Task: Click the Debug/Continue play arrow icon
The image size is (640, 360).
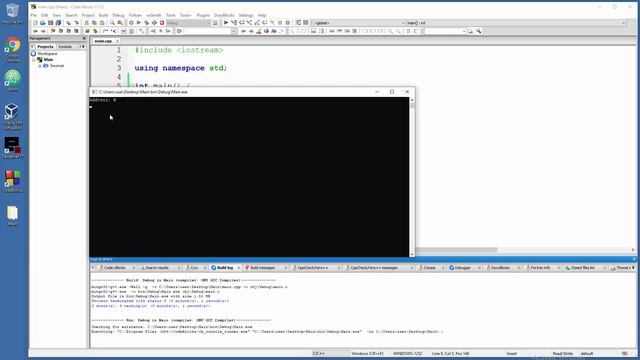Action: [226, 23]
